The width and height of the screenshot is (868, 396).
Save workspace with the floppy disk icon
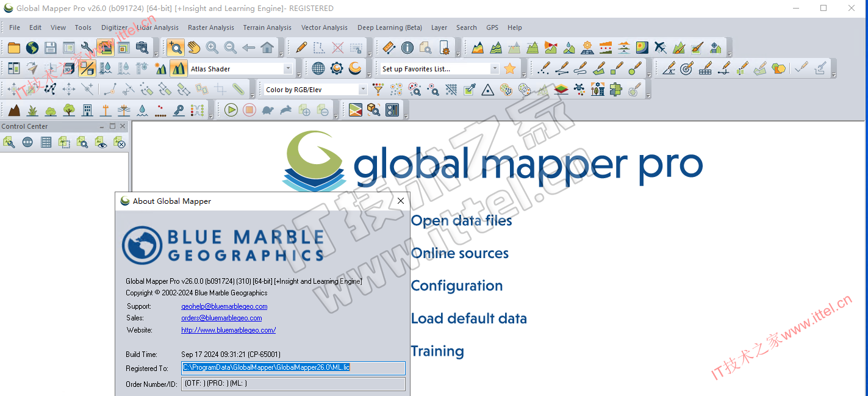point(50,48)
